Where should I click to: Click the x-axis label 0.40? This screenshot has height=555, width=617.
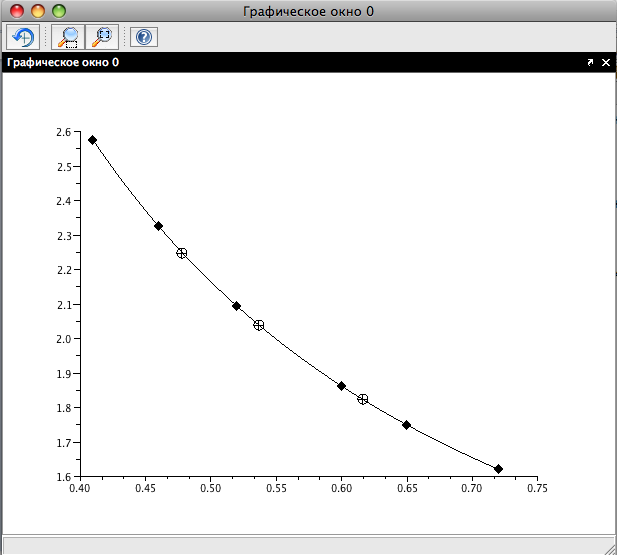80,488
